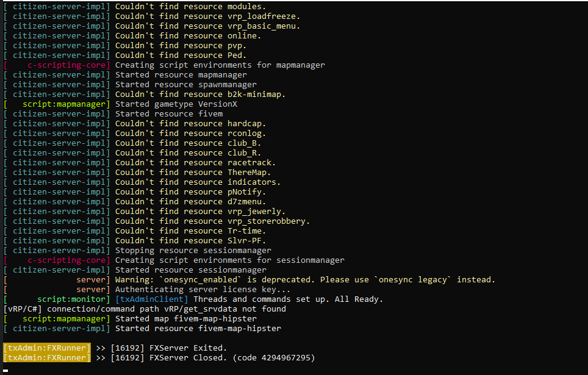Click the Started gametype VersionX line
This screenshot has height=375, width=588.
(x=176, y=104)
